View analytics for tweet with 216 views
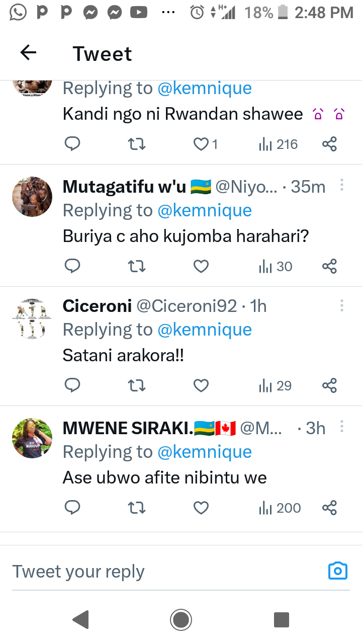The image size is (362, 644). pos(279,144)
